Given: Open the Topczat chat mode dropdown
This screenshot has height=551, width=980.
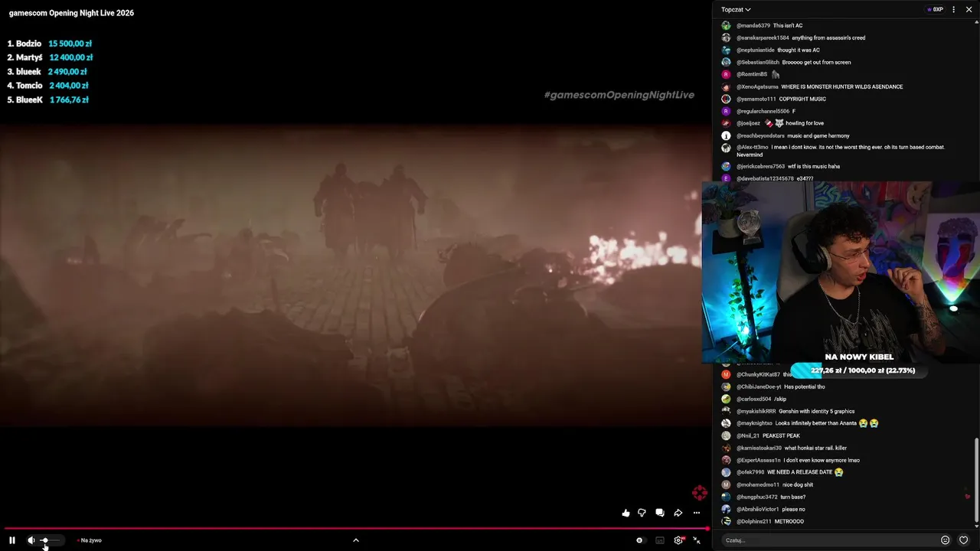Looking at the screenshot, I should [736, 10].
